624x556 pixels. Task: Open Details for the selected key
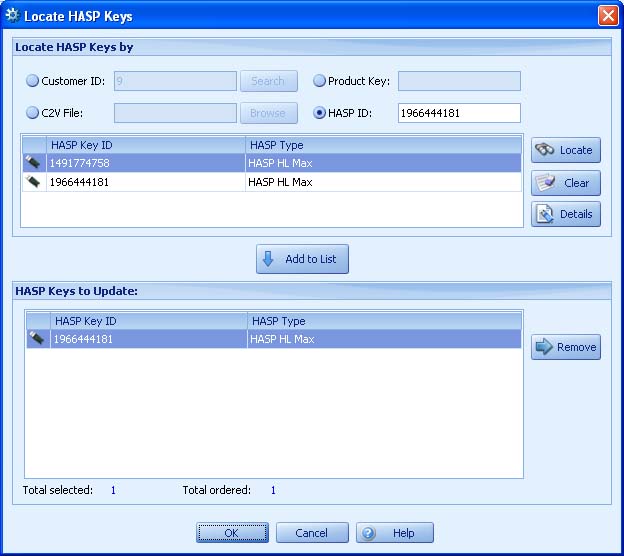click(x=566, y=214)
